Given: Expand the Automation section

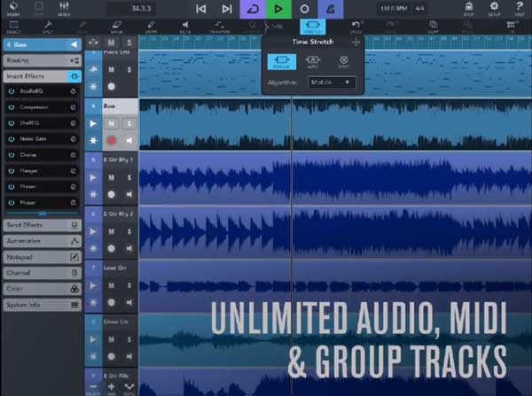Looking at the screenshot, I should [x=41, y=241].
